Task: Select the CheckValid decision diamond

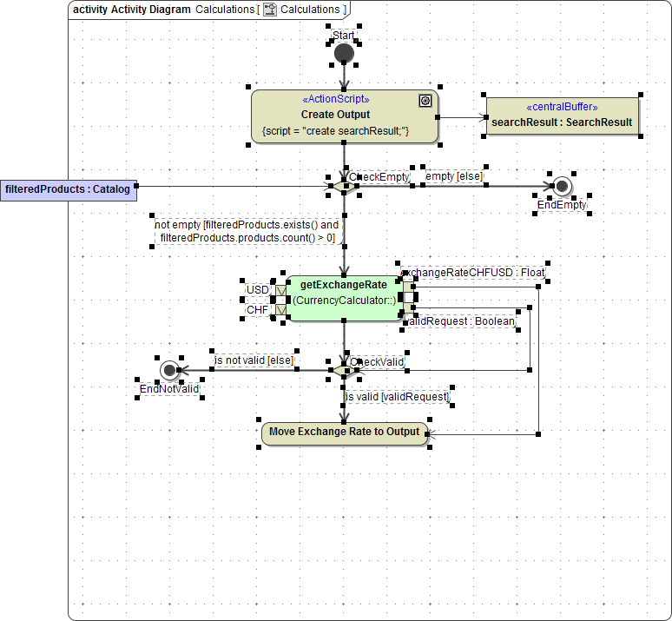Action: [344, 370]
